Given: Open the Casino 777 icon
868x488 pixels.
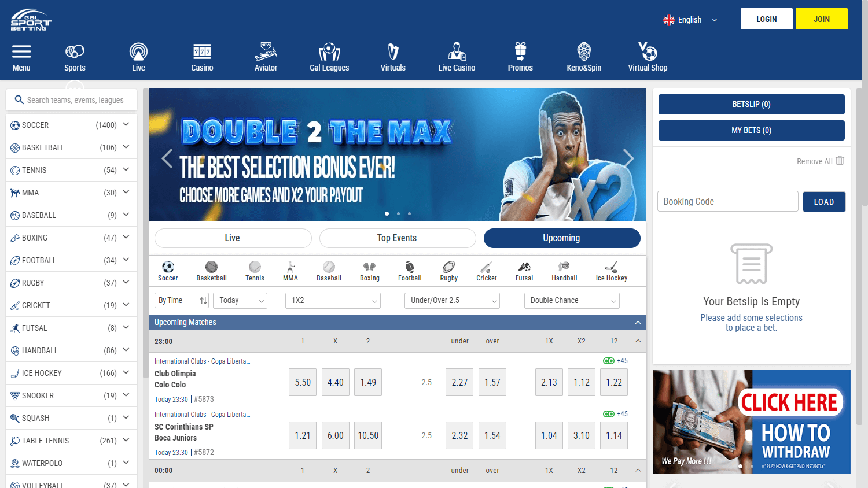Looking at the screenshot, I should (x=202, y=51).
